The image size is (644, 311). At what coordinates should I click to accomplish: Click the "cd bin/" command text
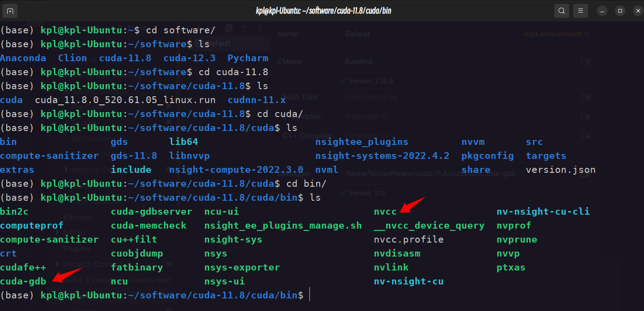click(306, 184)
